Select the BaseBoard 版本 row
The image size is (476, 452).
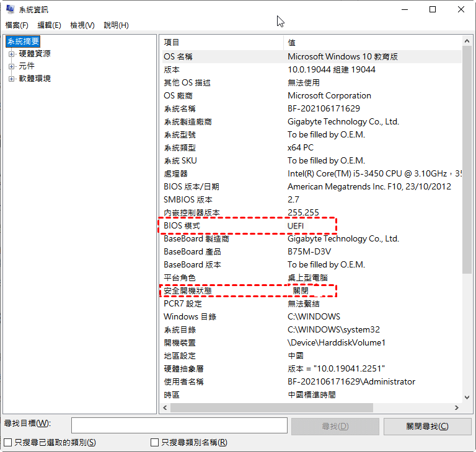tap(312, 265)
